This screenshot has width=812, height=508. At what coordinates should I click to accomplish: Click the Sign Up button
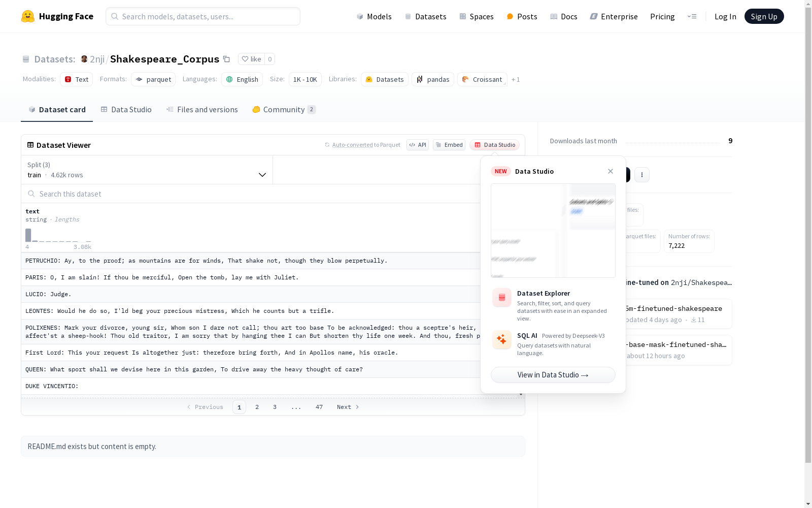[764, 16]
